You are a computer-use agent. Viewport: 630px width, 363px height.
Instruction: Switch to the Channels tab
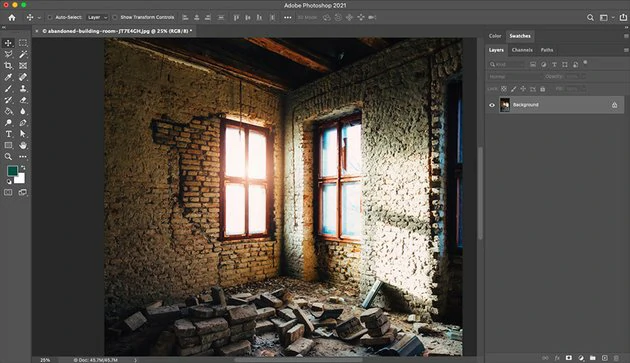coord(522,50)
